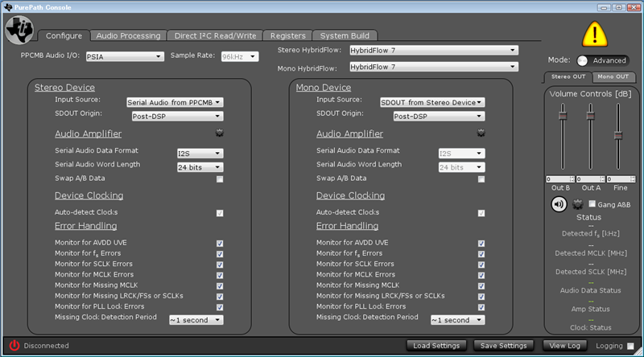This screenshot has height=357, width=644.
Task: Uncheck Mono Monitor for fs Errors
Action: (x=481, y=254)
